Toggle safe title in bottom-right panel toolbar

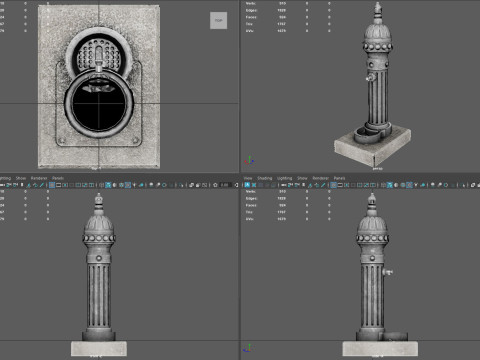tap(373, 185)
